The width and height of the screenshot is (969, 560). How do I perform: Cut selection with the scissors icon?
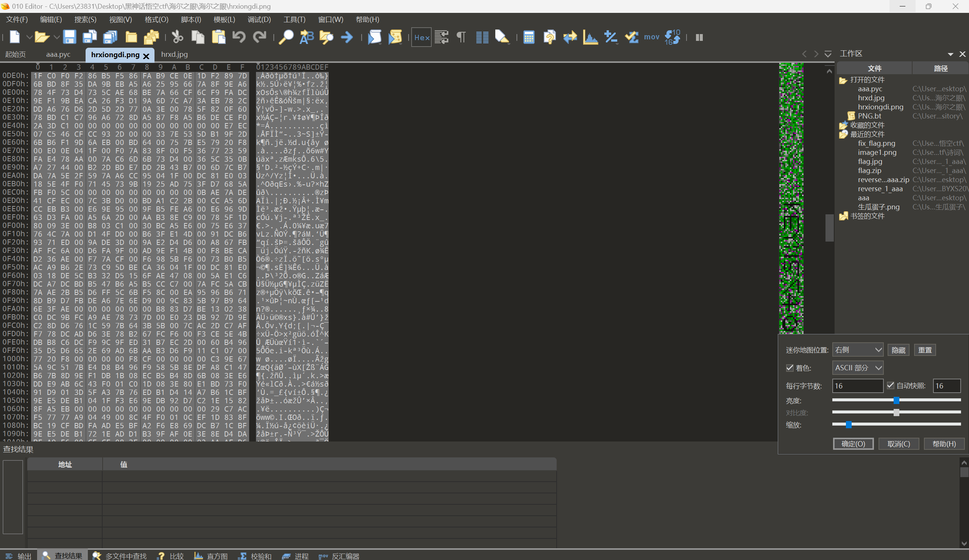point(177,37)
